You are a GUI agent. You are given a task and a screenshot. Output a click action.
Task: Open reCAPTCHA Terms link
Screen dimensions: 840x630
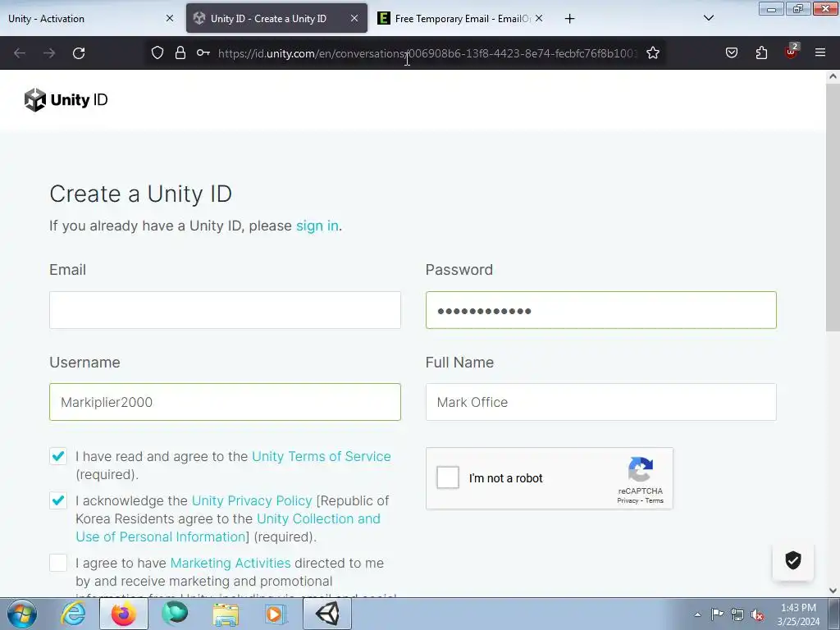tap(654, 501)
